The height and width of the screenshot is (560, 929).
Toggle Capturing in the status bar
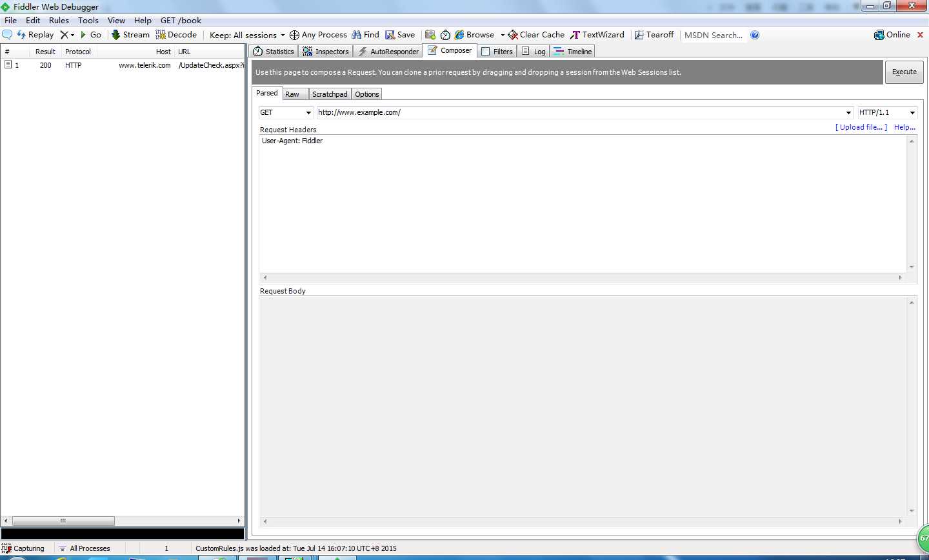(x=24, y=548)
